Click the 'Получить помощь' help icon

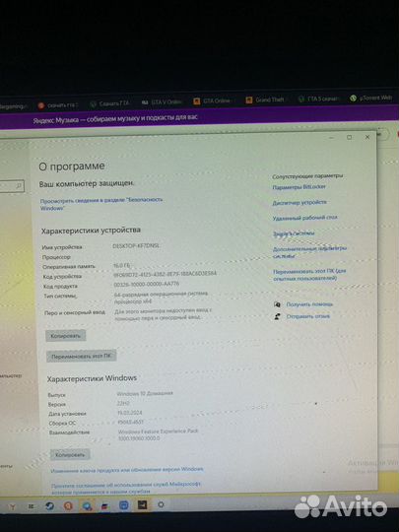(277, 304)
